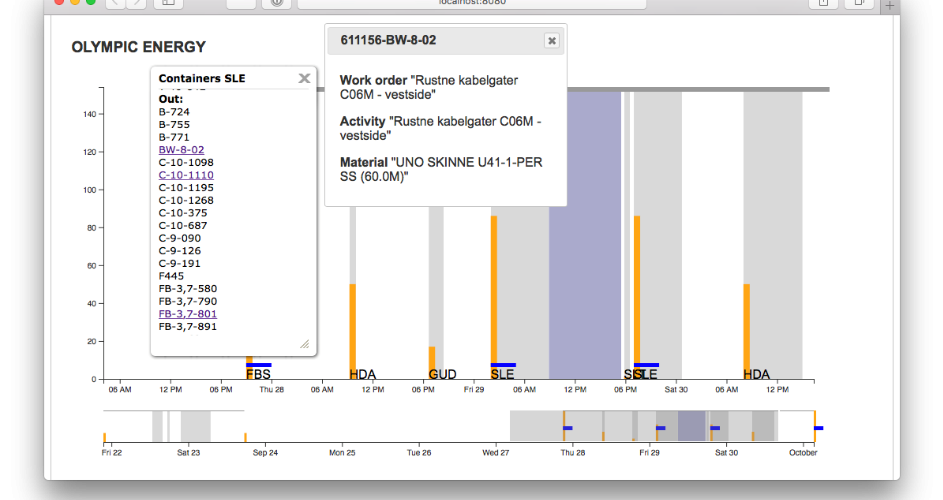
Task: Click the grey block near Sat 23 in overview
Action: click(x=195, y=426)
